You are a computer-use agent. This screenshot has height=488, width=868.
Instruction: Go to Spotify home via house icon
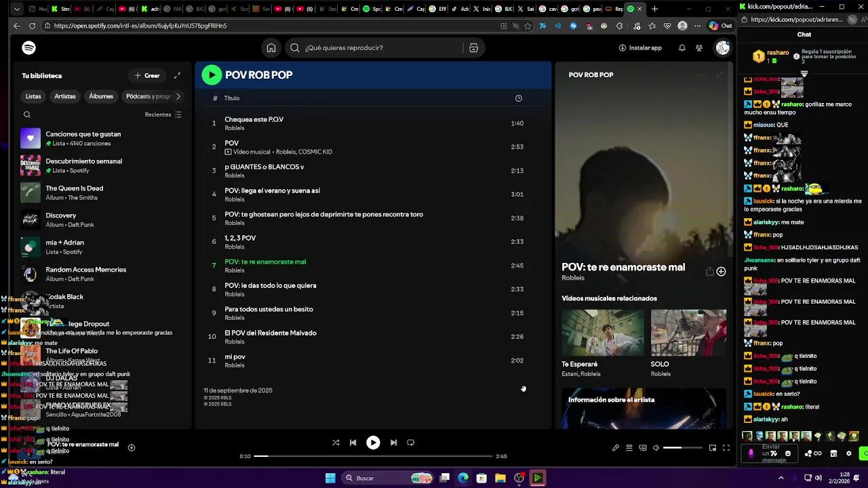(271, 48)
